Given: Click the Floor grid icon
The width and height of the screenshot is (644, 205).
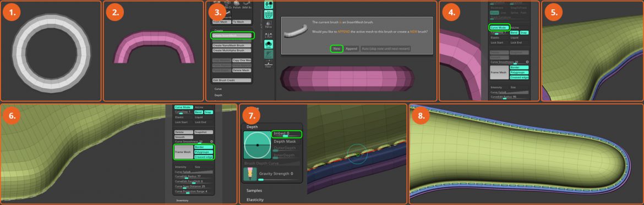Looking at the screenshot, I should [x=269, y=64].
